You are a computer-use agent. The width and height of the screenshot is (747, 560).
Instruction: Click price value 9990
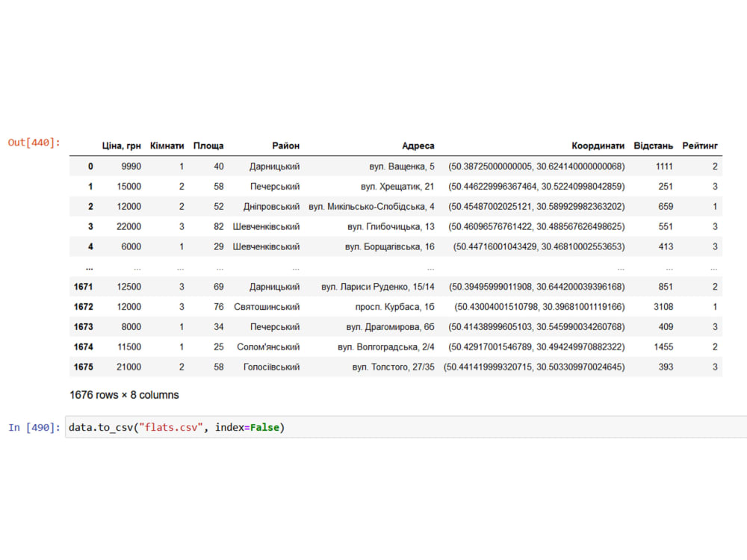pyautogui.click(x=131, y=167)
